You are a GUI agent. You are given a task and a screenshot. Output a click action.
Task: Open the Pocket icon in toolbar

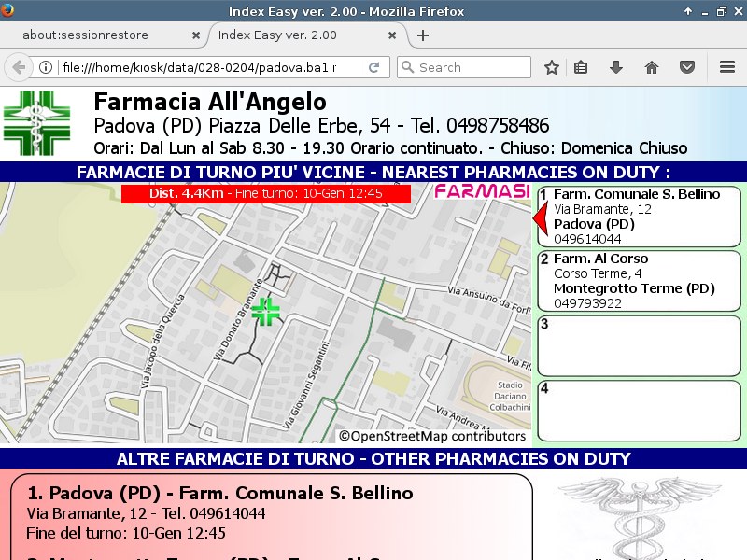pos(687,67)
